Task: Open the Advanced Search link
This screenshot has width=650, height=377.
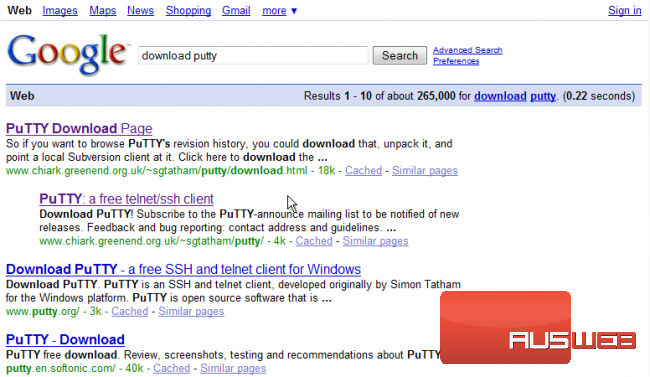Action: (x=468, y=50)
